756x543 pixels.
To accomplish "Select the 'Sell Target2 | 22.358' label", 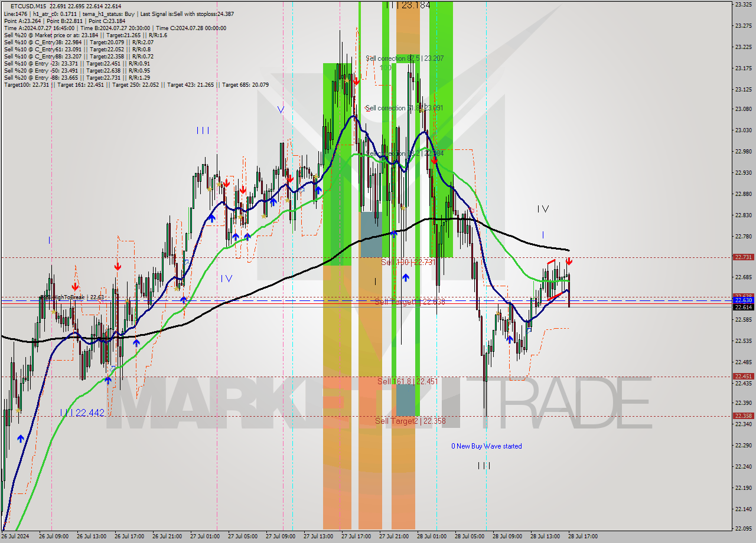I will (x=410, y=421).
